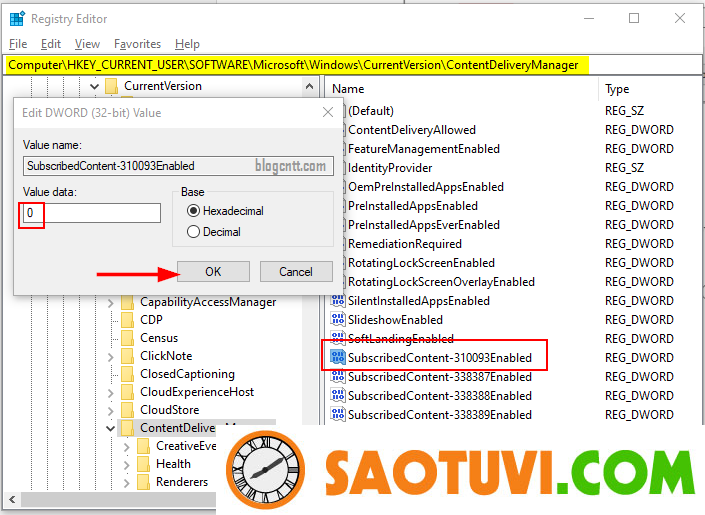Expand the CloudStore key
Viewport: 705px width, 515px height.
[111, 411]
